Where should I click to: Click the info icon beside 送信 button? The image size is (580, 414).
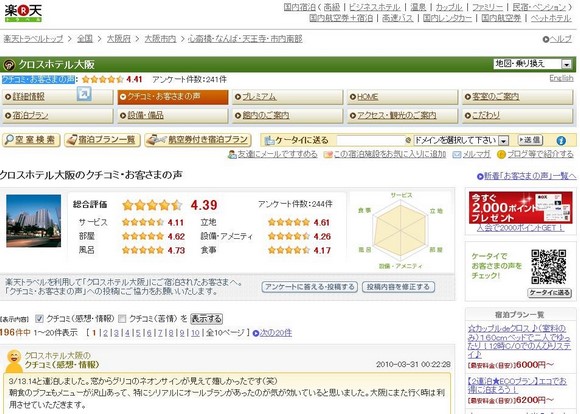(561, 141)
